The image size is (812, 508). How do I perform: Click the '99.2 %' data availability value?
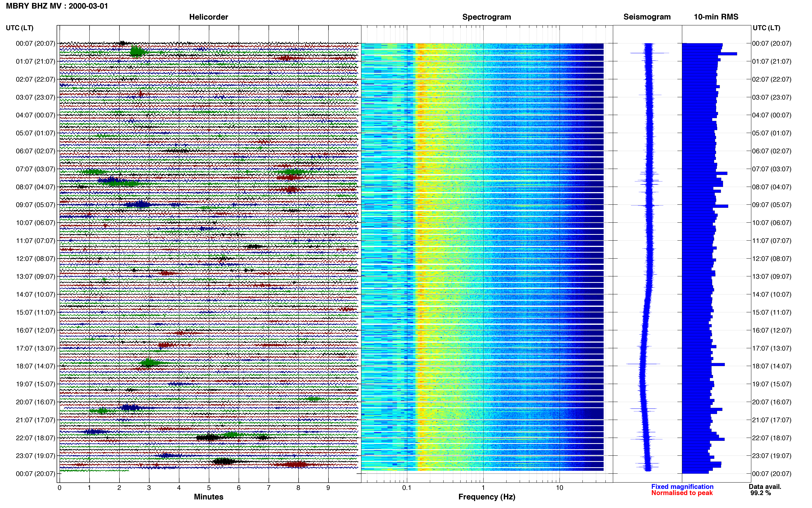pyautogui.click(x=761, y=493)
